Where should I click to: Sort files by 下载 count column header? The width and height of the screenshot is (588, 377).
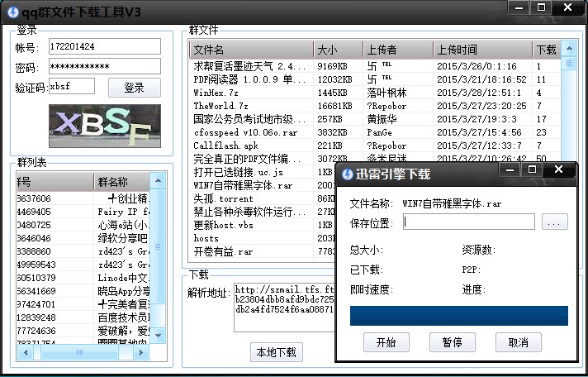pyautogui.click(x=547, y=50)
